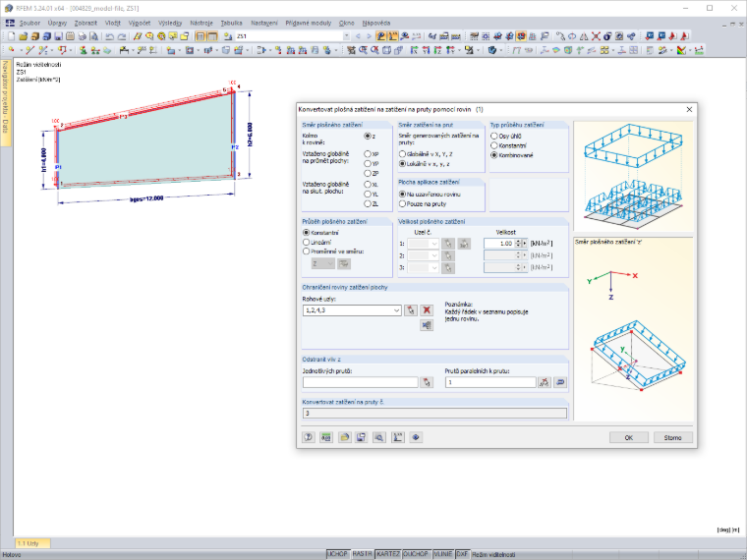
Task: Open dialog Help question mark icon
Action: coord(309,437)
